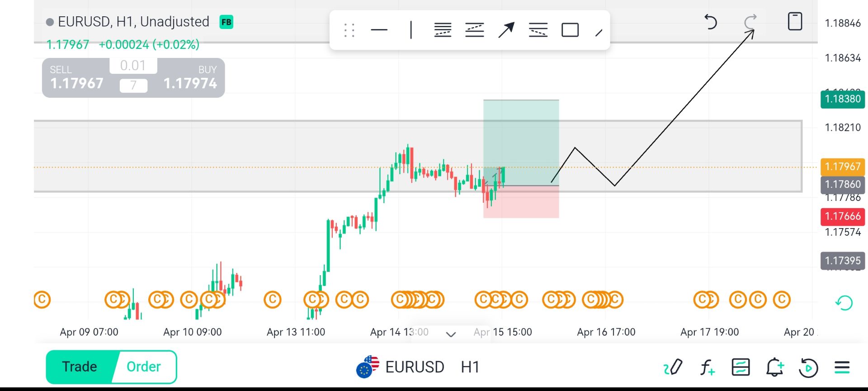The image size is (868, 391).
Task: Change the H1 timeframe selector
Action: click(x=470, y=367)
